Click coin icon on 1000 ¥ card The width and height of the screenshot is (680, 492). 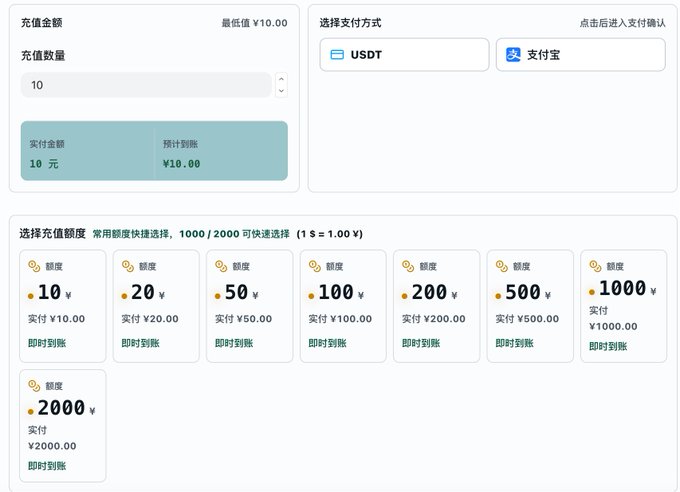[595, 266]
